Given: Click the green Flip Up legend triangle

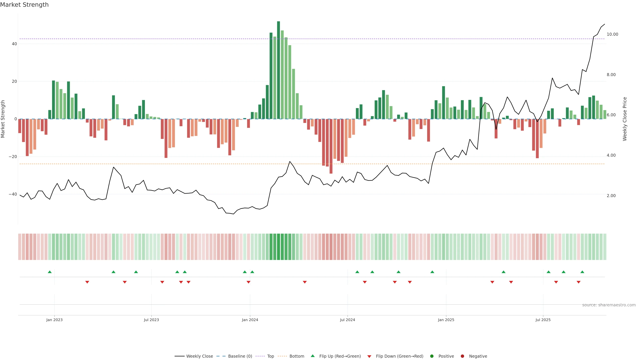Looking at the screenshot, I should coord(312,356).
